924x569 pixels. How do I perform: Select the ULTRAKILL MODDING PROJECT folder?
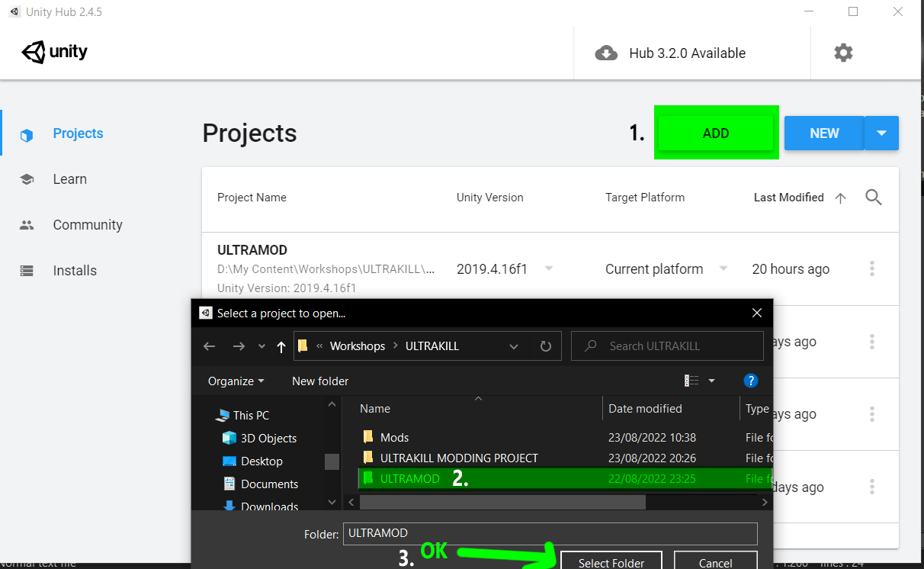tap(459, 458)
